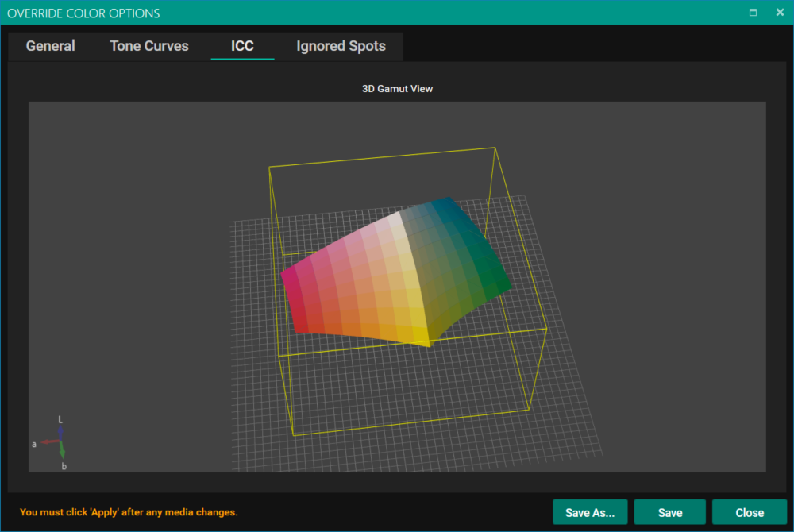This screenshot has height=532, width=794.
Task: Switch to the General tab
Action: coord(50,46)
